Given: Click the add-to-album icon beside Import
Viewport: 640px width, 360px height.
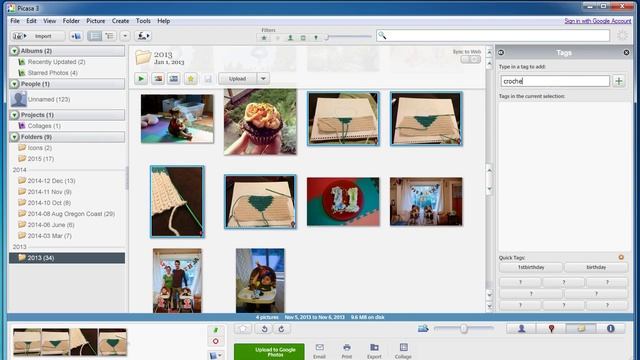Looking at the screenshot, I should click(76, 36).
